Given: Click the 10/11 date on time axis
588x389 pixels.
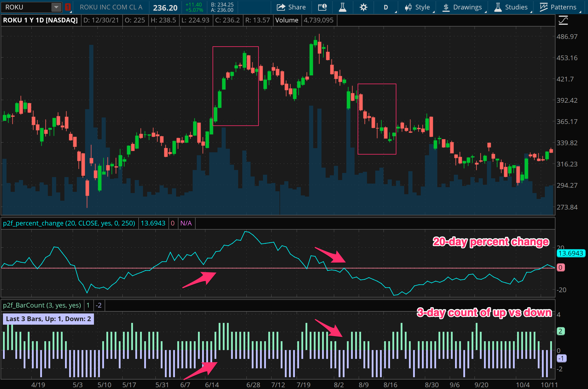Looking at the screenshot, I should (549, 385).
